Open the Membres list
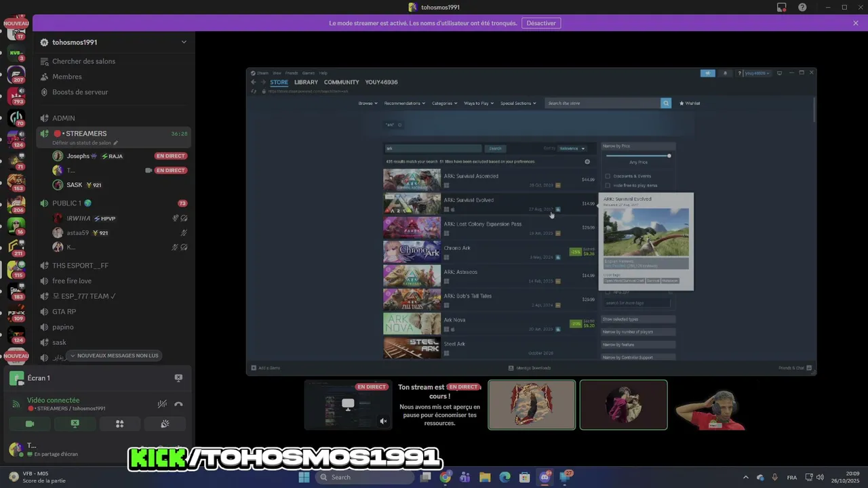868x488 pixels. [x=67, y=77]
